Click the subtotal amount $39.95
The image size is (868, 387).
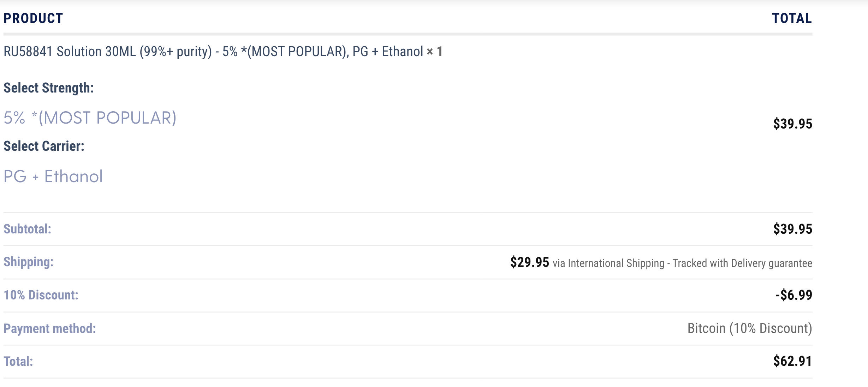click(x=792, y=229)
